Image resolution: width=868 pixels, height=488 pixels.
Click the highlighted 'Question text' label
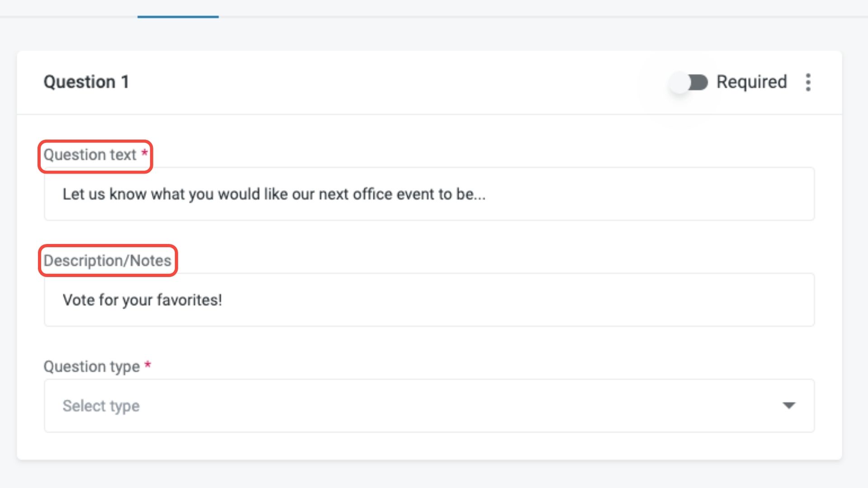coord(90,155)
